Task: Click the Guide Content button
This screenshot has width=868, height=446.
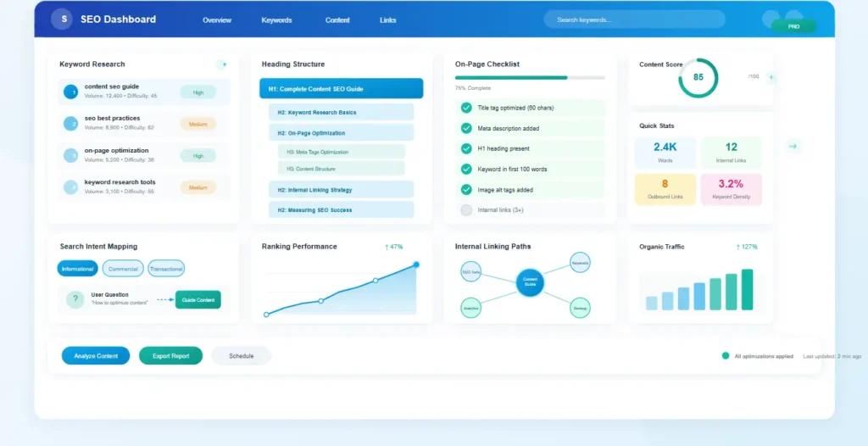Action: (198, 299)
